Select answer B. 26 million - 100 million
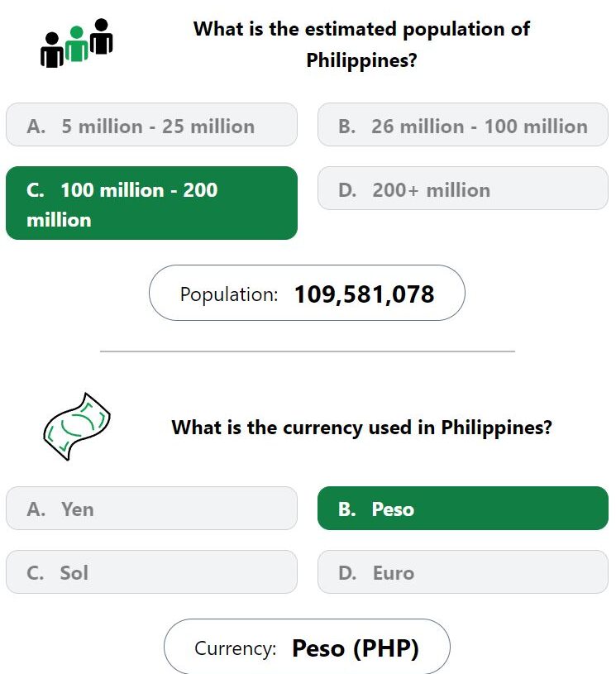 (462, 125)
